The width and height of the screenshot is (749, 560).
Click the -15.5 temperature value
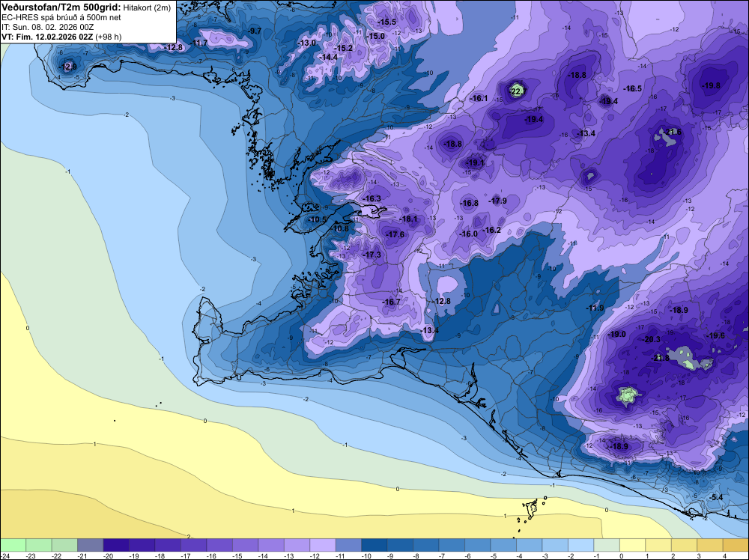386,22
